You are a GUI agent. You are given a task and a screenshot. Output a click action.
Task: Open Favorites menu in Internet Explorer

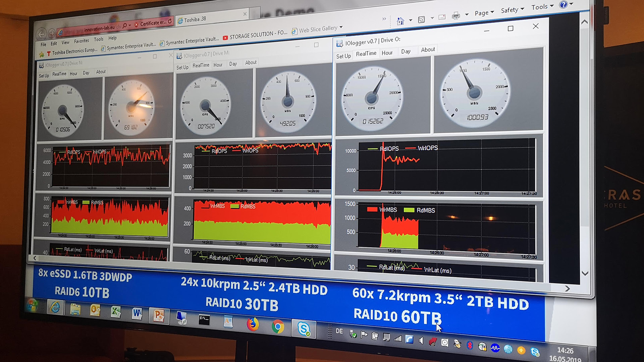(82, 41)
